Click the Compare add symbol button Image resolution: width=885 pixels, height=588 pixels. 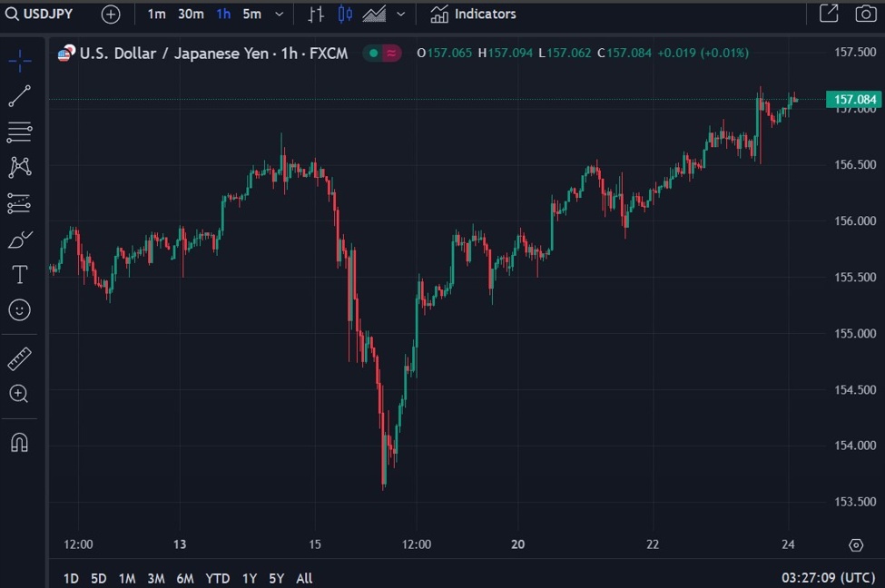(x=111, y=15)
